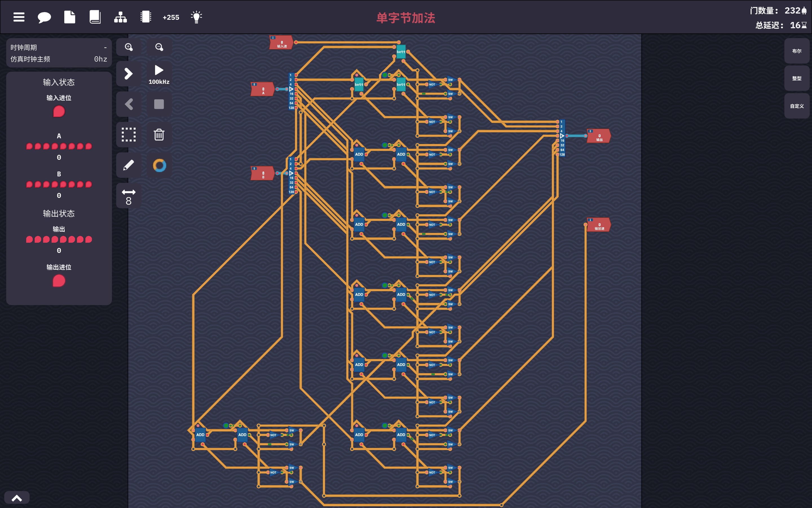The width and height of the screenshot is (812, 508).
Task: Select the red 输出 output node on canvas
Action: tap(599, 136)
